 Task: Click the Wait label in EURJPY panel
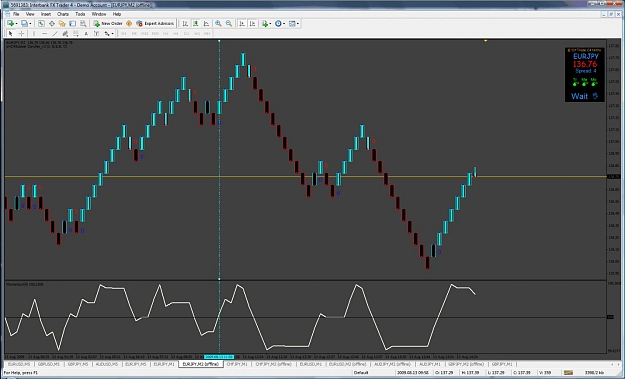579,96
